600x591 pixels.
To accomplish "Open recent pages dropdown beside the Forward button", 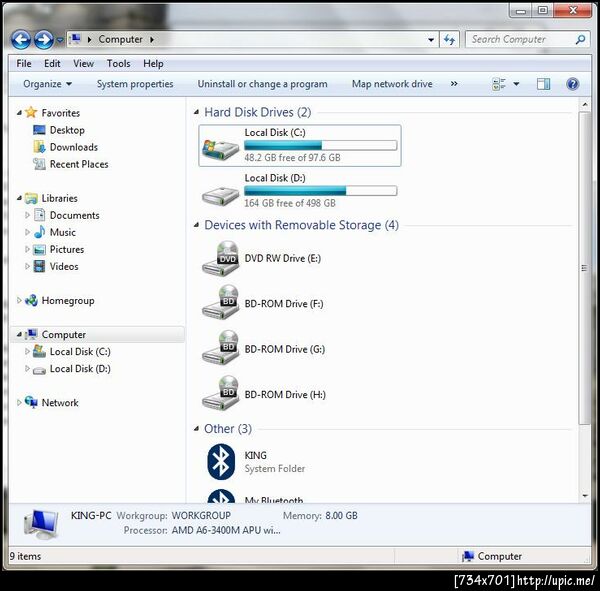I will (60, 40).
